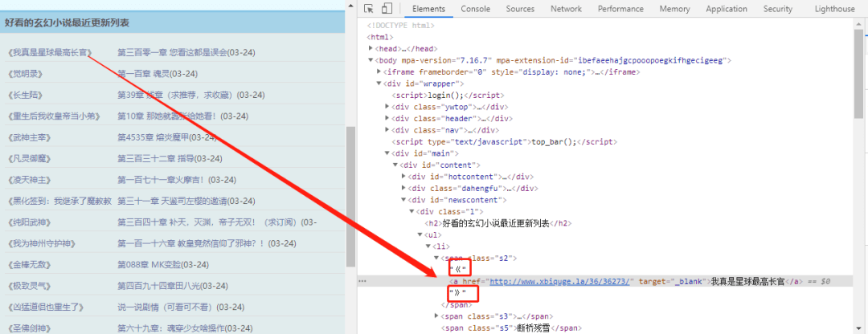
Task: Open the novel 我为神州守护神
Action: pyautogui.click(x=42, y=243)
